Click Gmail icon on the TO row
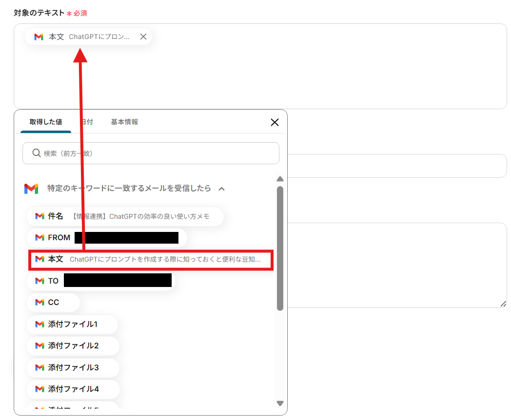The image size is (511, 420). pyautogui.click(x=40, y=281)
